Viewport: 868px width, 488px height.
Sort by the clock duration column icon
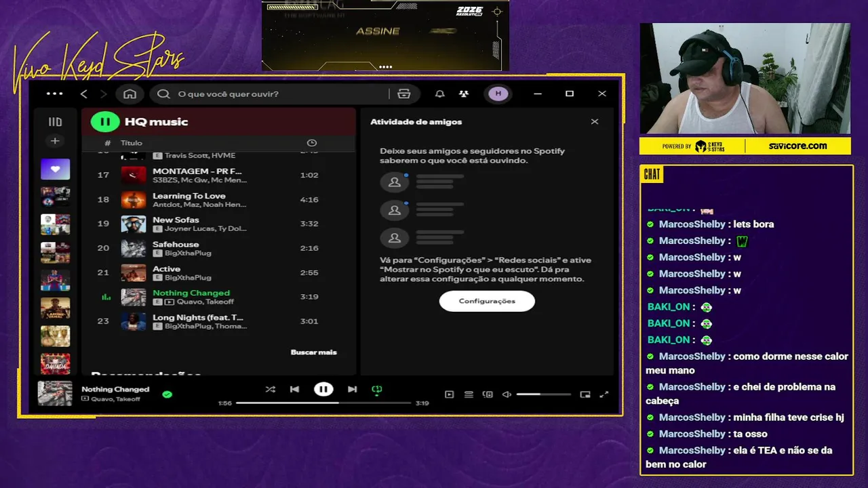tap(312, 143)
